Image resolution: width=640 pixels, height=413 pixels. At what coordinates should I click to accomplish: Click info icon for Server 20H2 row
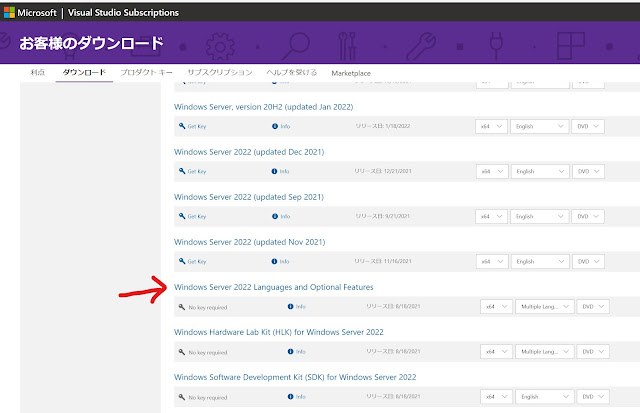[275, 126]
